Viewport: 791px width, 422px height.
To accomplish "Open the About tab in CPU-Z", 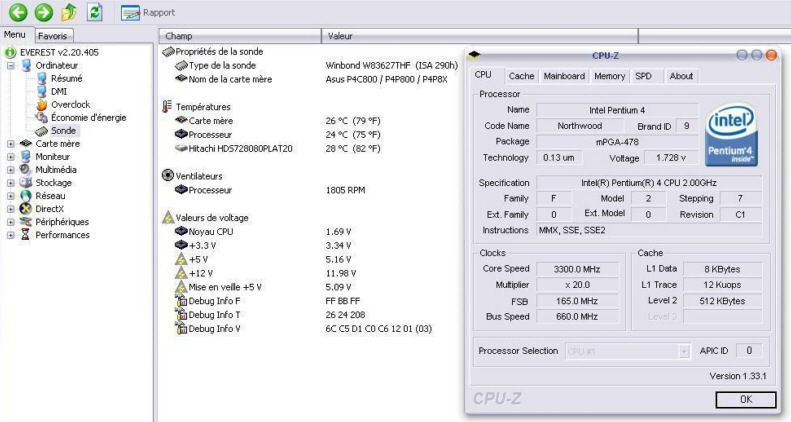I will tap(681, 76).
